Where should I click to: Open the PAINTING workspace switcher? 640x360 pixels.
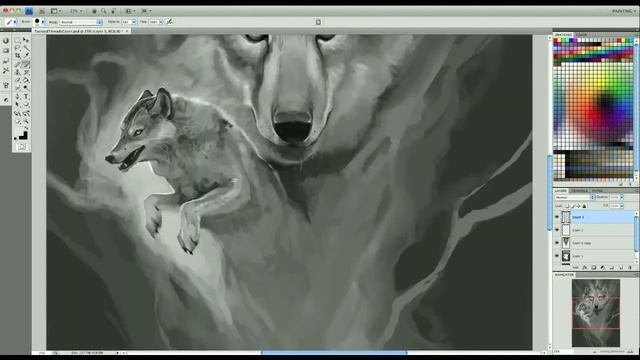coord(624,11)
